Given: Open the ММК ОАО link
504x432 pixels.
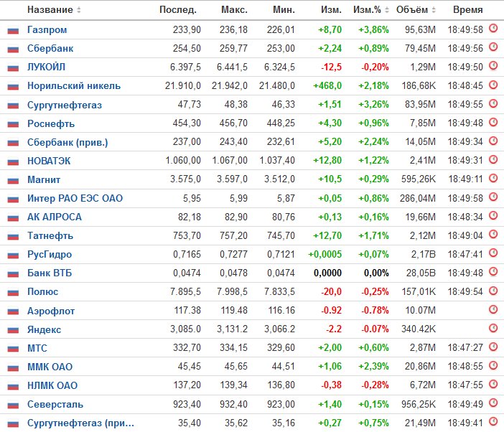Looking at the screenshot, I should click(50, 367).
